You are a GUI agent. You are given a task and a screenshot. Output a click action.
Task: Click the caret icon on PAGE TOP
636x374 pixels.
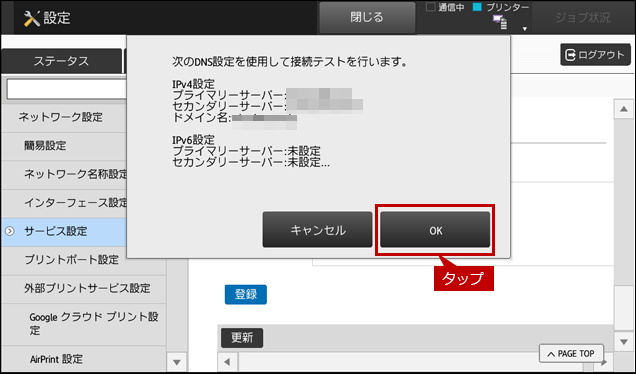[x=550, y=354]
